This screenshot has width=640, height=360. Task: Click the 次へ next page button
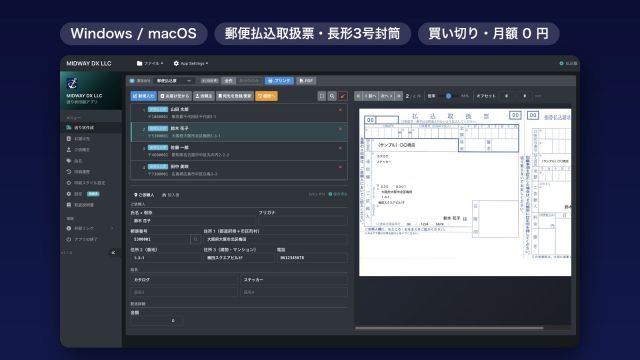pyautogui.click(x=386, y=96)
